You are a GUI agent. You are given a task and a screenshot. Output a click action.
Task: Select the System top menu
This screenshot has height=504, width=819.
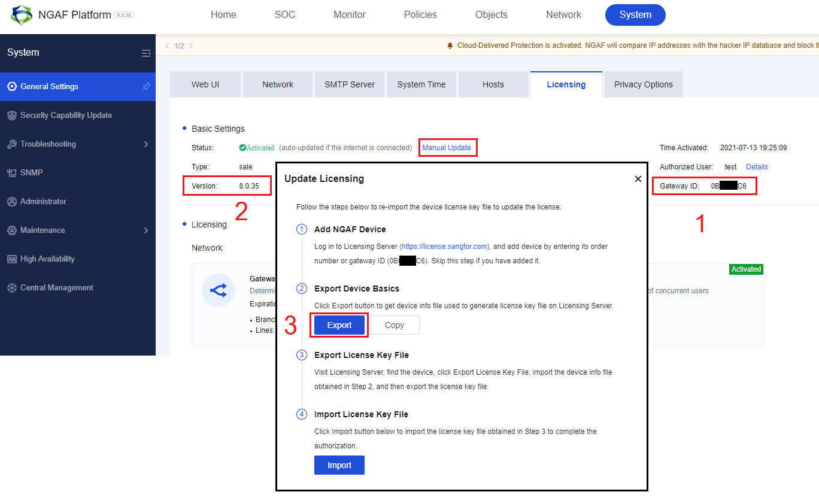[x=635, y=15]
